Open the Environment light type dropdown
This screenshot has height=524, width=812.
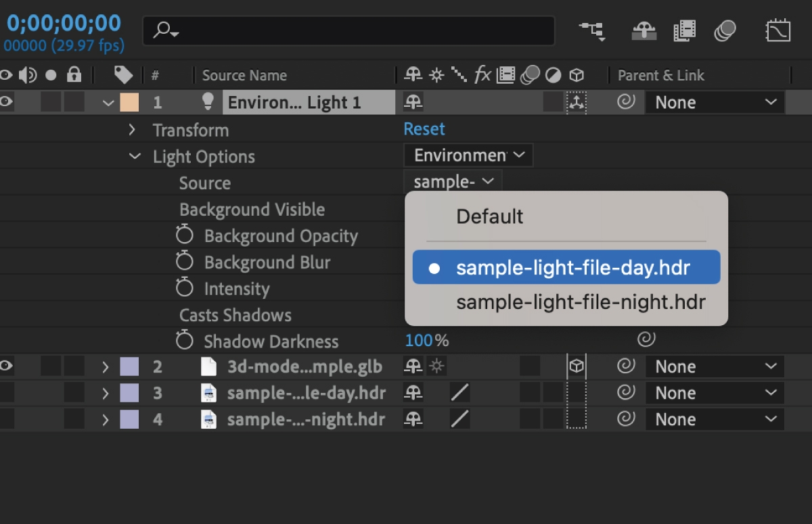click(x=468, y=156)
